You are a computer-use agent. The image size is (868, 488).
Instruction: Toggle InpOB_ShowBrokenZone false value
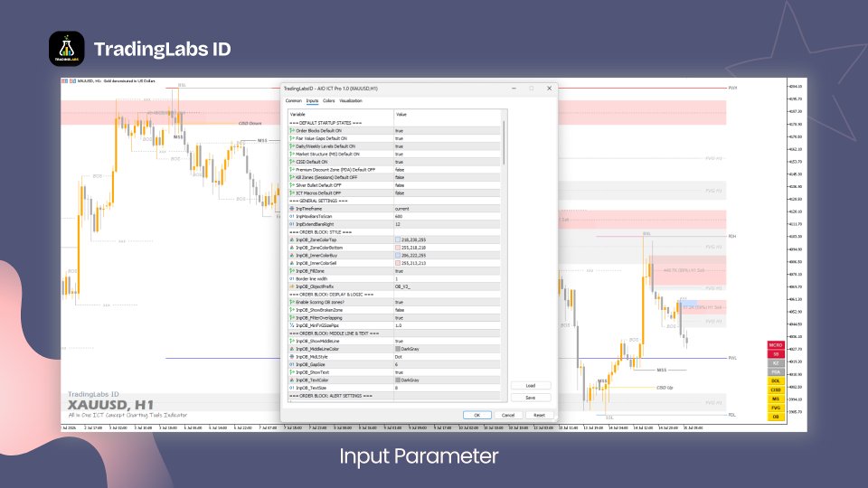click(x=447, y=310)
